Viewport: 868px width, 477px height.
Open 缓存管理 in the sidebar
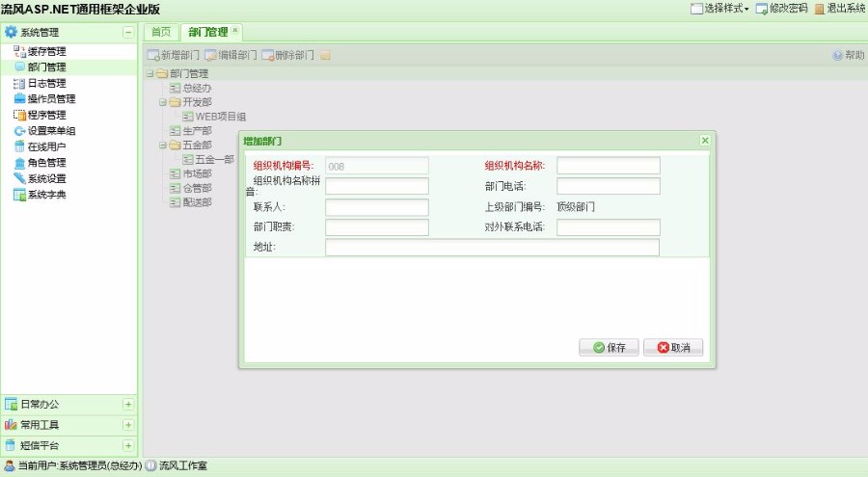(47, 51)
